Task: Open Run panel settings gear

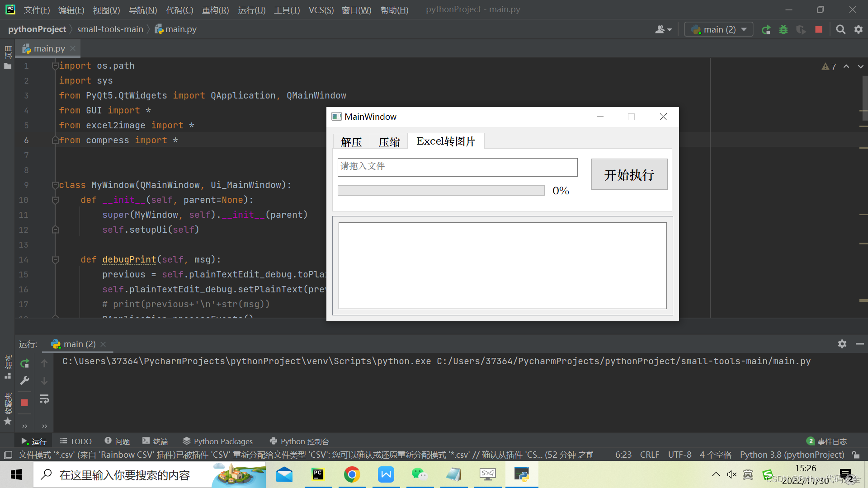Action: coord(842,344)
